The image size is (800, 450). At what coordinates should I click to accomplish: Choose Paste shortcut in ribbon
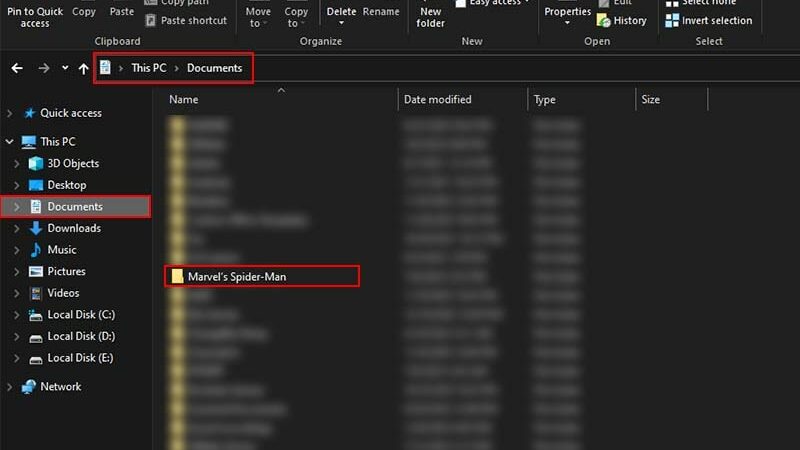click(193, 20)
